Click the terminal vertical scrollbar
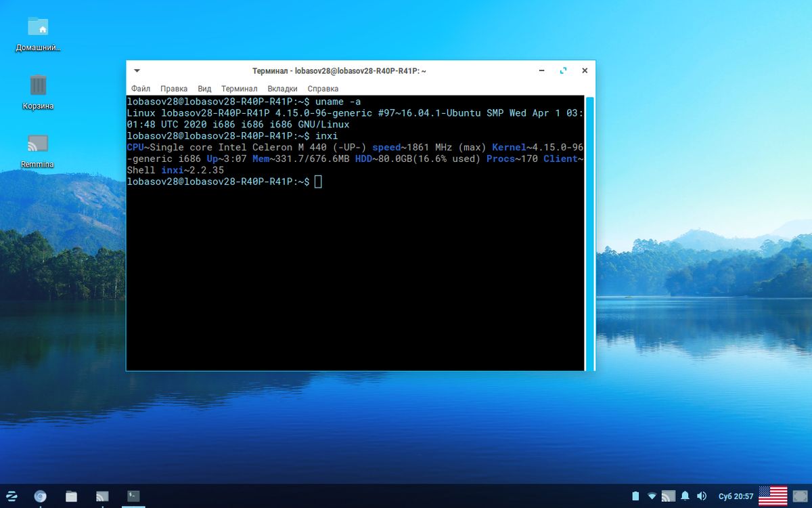The height and width of the screenshot is (508, 812). click(589, 233)
